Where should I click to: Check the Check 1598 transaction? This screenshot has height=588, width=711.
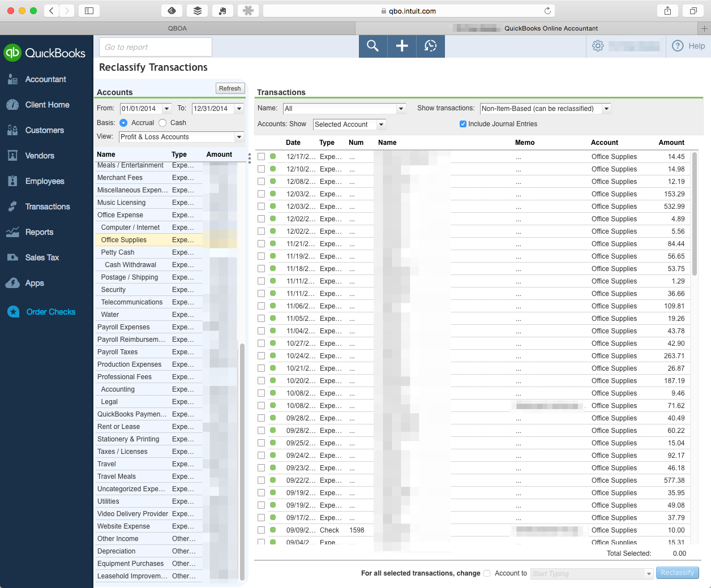261,530
